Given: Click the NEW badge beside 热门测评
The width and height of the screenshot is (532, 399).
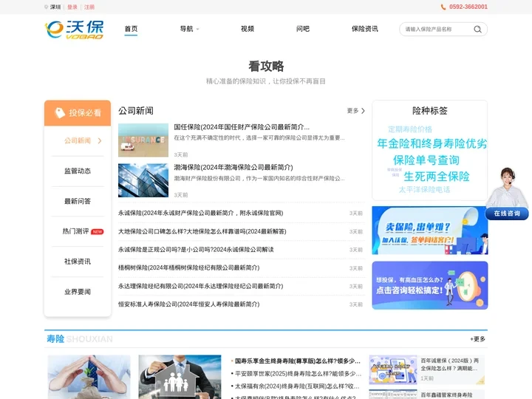Looking at the screenshot, I should click(x=98, y=232).
